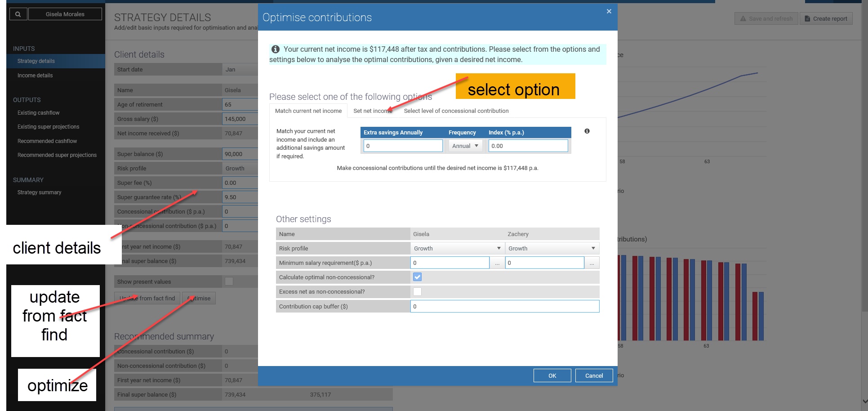Switch to Select level of concessional contribution tab
Screen dimensions: 868x411
[x=456, y=111]
